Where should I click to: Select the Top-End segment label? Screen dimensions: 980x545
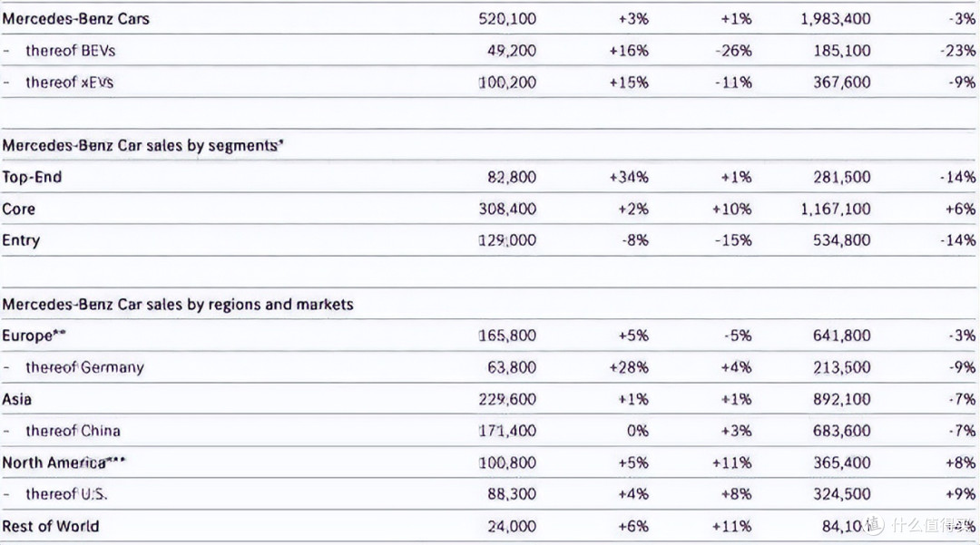pos(32,178)
